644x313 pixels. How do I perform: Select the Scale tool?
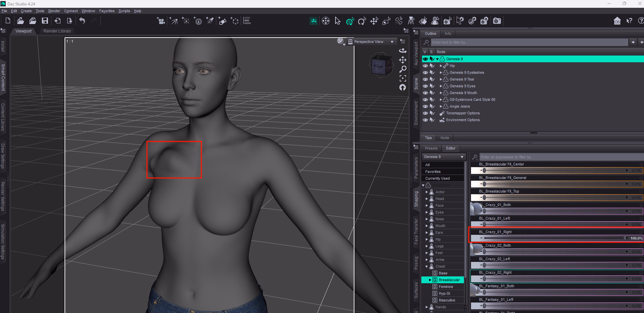coord(386,21)
